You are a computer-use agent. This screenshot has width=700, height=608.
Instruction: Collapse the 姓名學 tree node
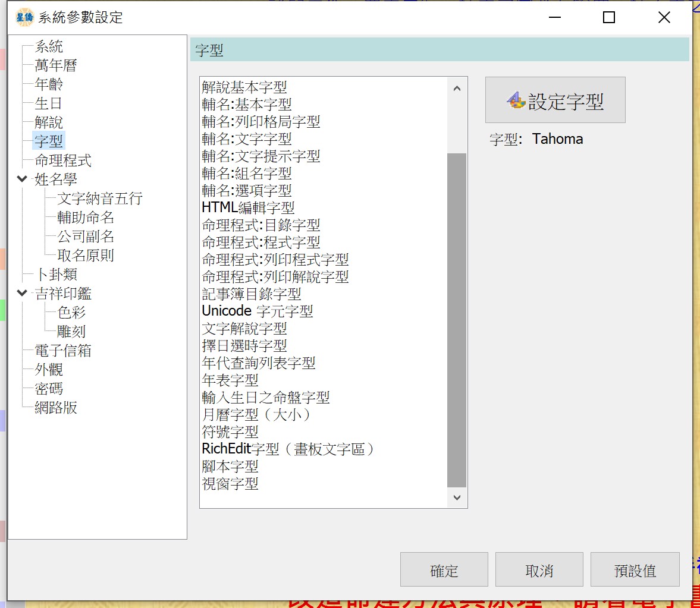click(x=22, y=179)
